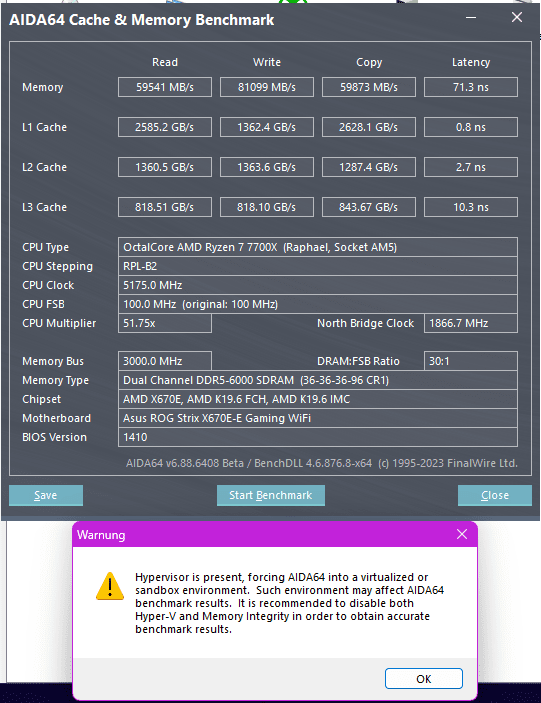Click the BIOS Version value 1410
The height and width of the screenshot is (703, 541).
point(318,437)
